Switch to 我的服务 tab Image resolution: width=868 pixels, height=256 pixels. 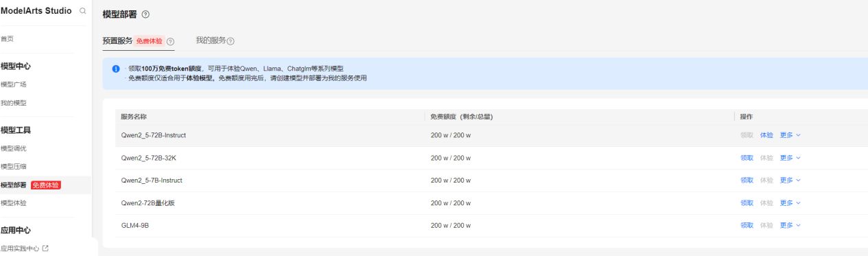(211, 40)
